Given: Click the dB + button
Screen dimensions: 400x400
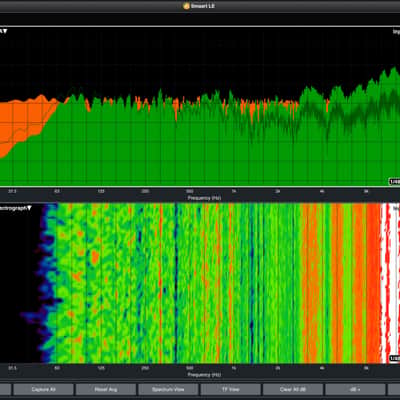Looking at the screenshot, I should (x=355, y=389).
